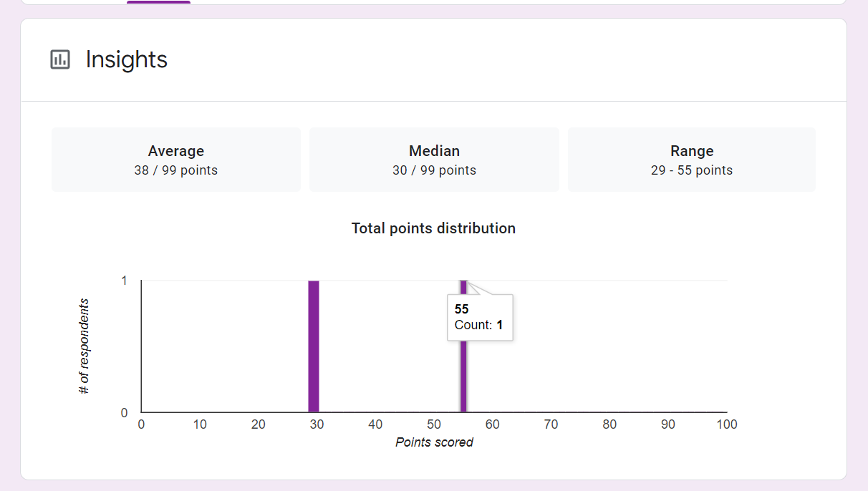This screenshot has width=868, height=491.
Task: Click the purple bar at 30 points
Action: 314,346
